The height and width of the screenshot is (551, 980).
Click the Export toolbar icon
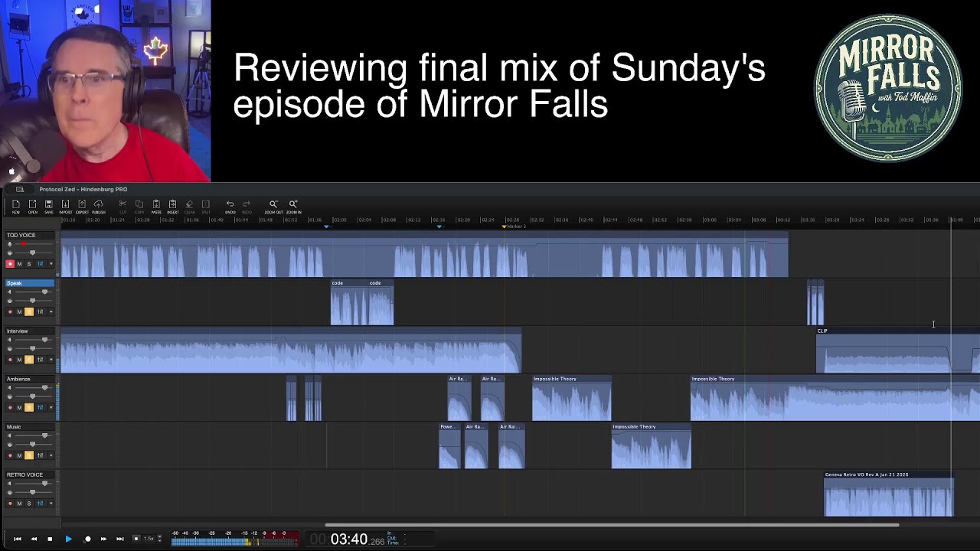tap(82, 204)
